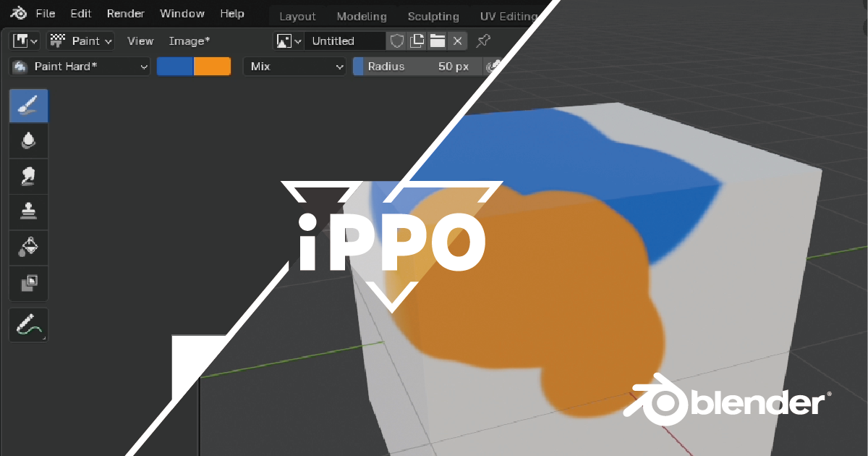Click the orange secondary color swatch

pos(213,67)
